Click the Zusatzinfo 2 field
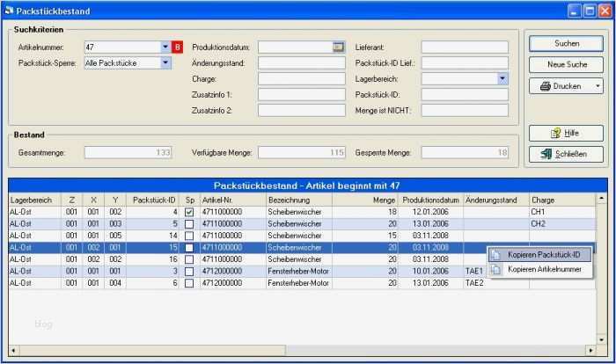The height and width of the screenshot is (364, 616). tap(301, 110)
